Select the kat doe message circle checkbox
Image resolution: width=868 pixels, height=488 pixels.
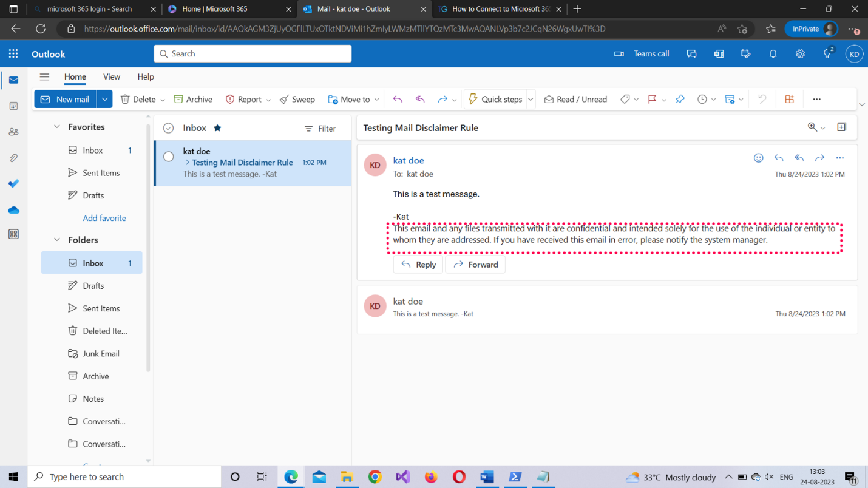coord(169,157)
